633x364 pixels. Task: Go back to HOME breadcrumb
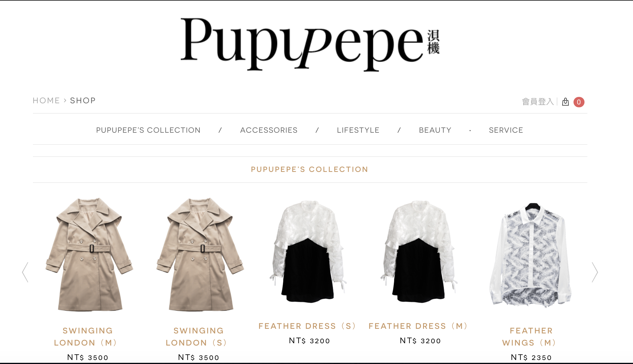[x=46, y=100]
